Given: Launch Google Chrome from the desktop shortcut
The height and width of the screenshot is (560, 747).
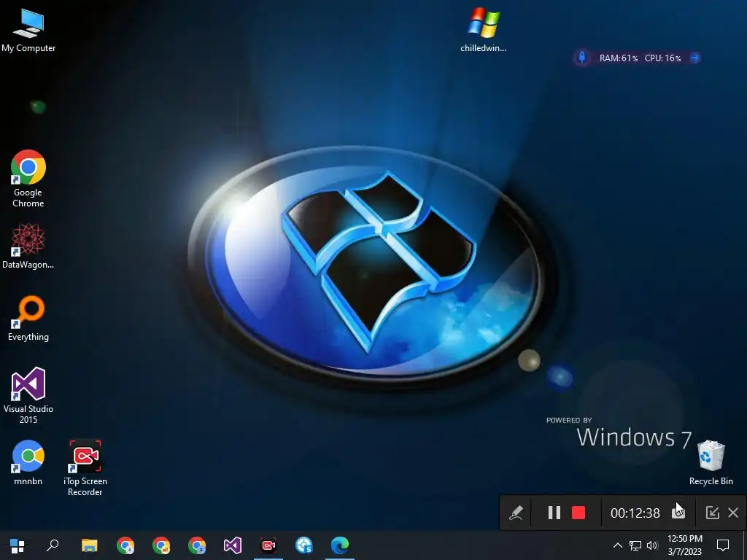Looking at the screenshot, I should pos(28,179).
